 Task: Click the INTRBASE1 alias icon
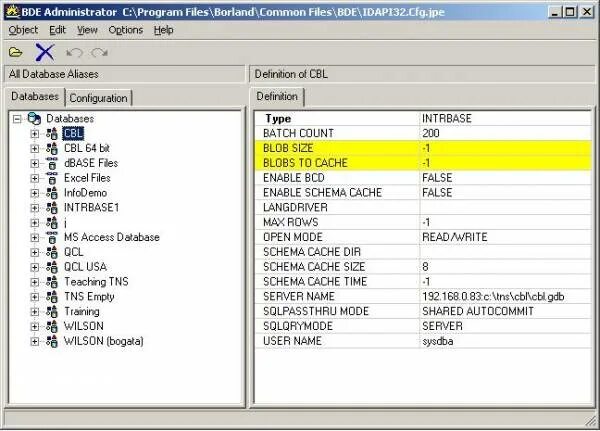(x=52, y=208)
